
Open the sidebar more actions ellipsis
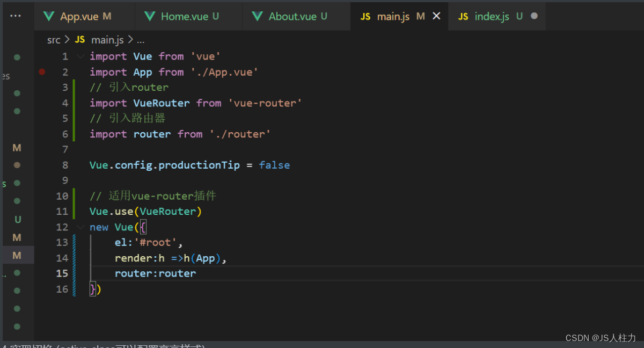click(16, 16)
